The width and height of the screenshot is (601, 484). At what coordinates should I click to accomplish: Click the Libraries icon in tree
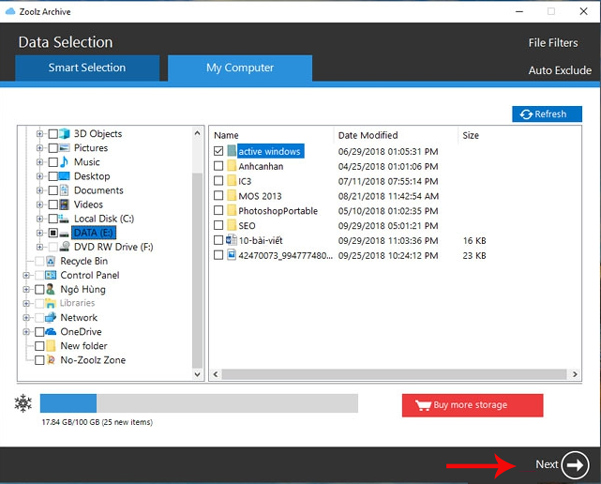51,303
